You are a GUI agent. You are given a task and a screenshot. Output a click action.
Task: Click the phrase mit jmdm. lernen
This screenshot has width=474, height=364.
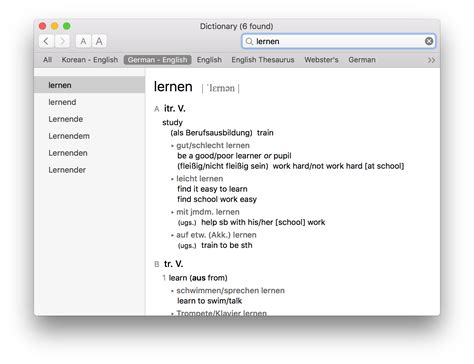point(208,212)
